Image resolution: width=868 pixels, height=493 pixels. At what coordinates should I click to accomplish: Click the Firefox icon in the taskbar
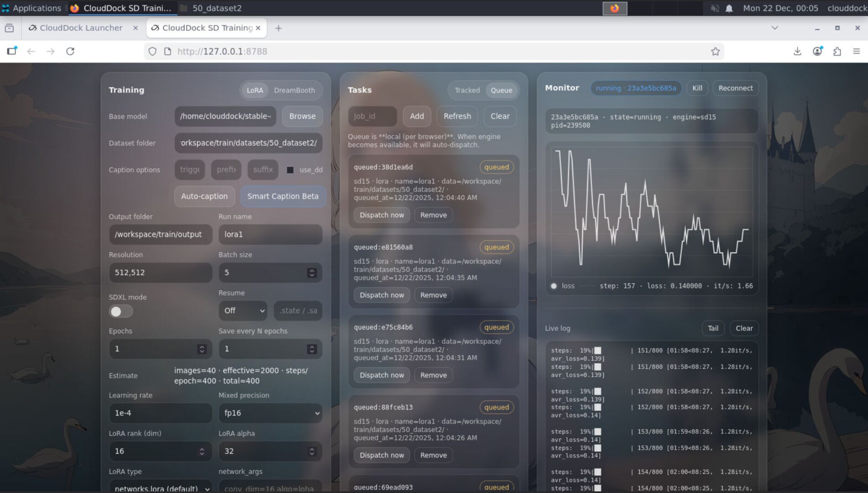coord(615,8)
